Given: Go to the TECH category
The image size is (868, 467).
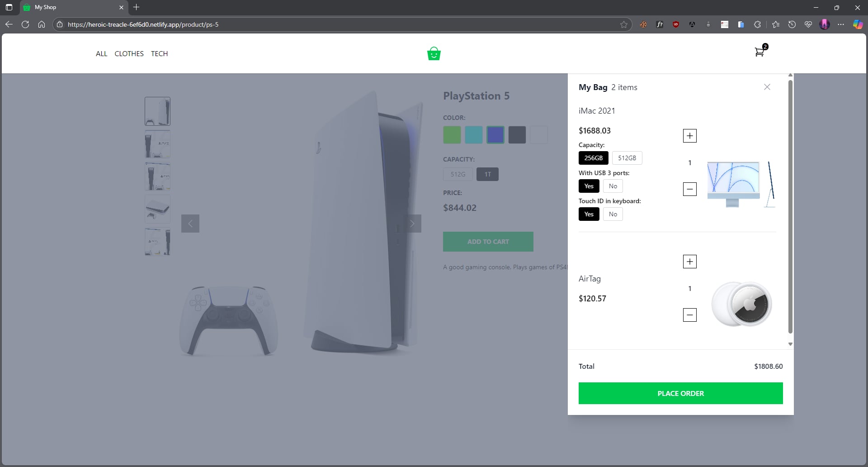Looking at the screenshot, I should [x=159, y=53].
